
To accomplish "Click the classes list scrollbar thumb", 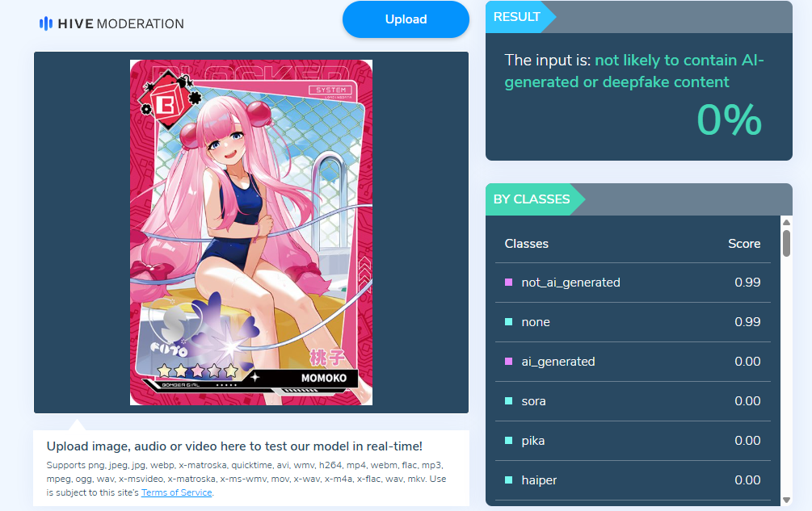I will (787, 243).
